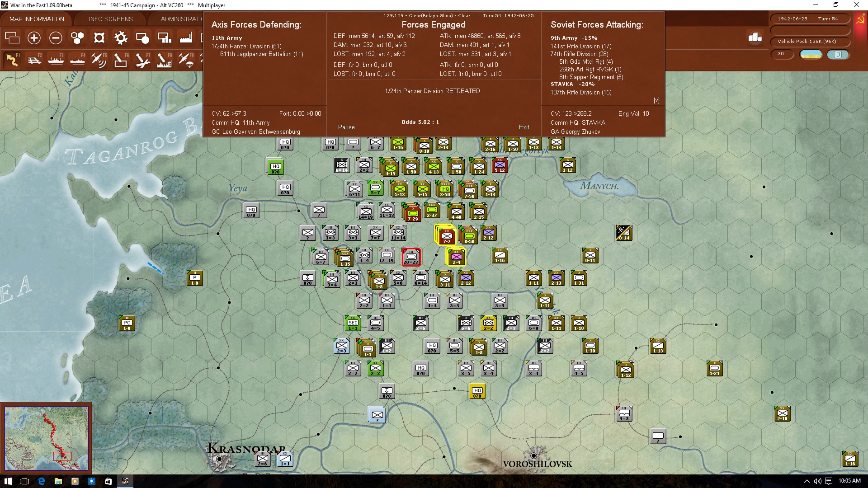
Task: Toggle factory locations icon
Action: (186, 38)
